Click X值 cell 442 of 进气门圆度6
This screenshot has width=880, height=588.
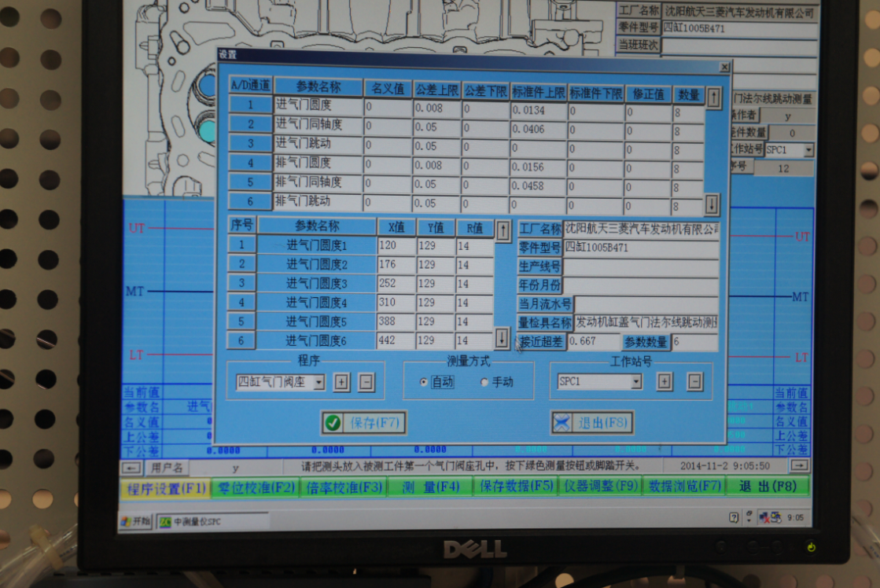(x=396, y=340)
